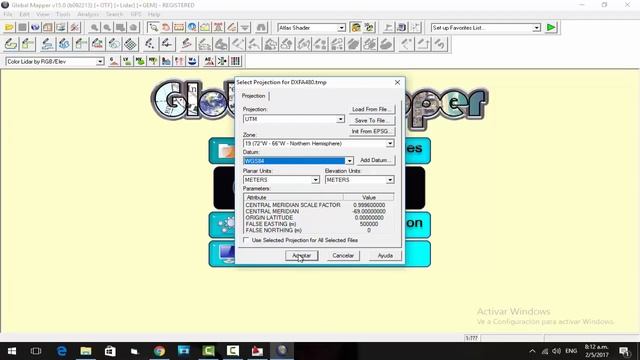Select the FALSE EASTING (m) row
640x360 pixels.
tap(319, 224)
